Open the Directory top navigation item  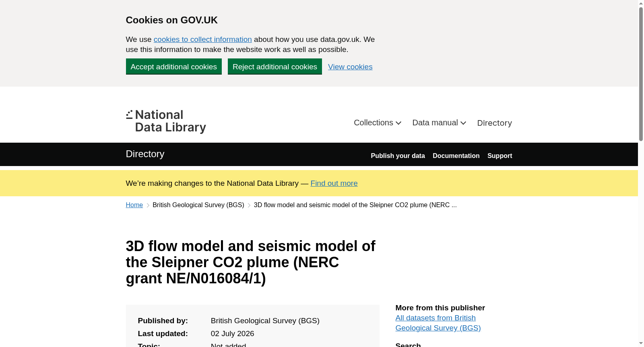coord(494,123)
